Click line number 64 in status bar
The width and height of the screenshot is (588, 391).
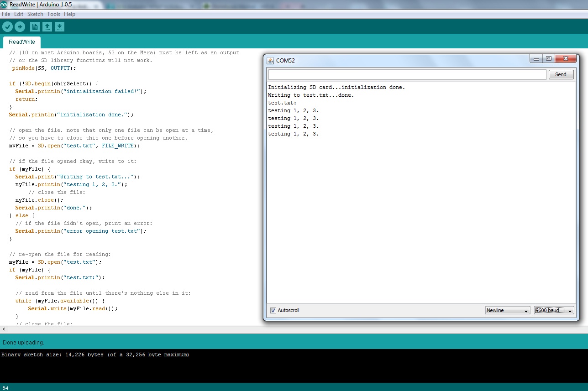click(x=5, y=388)
